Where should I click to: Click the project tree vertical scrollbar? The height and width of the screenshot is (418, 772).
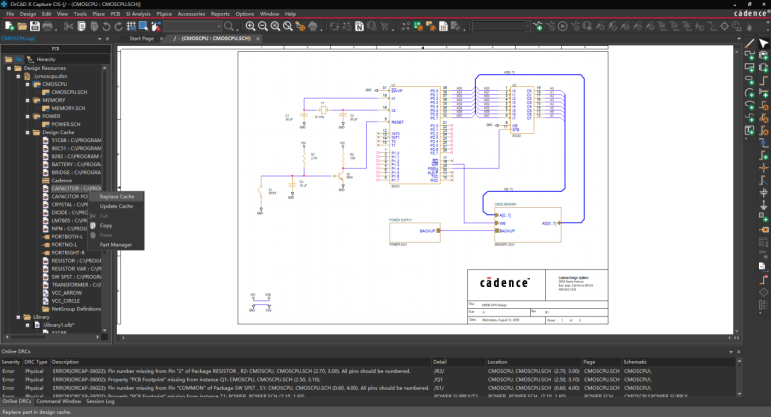[x=104, y=199]
